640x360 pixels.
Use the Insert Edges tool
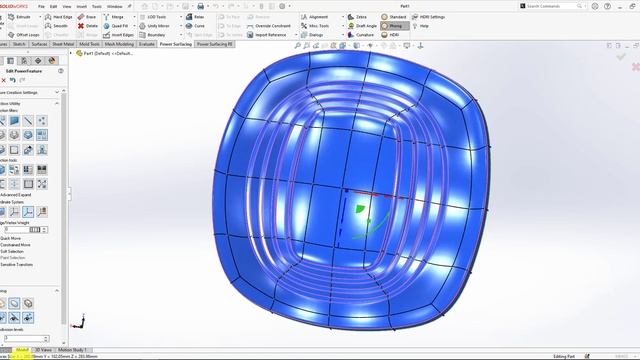[119, 35]
